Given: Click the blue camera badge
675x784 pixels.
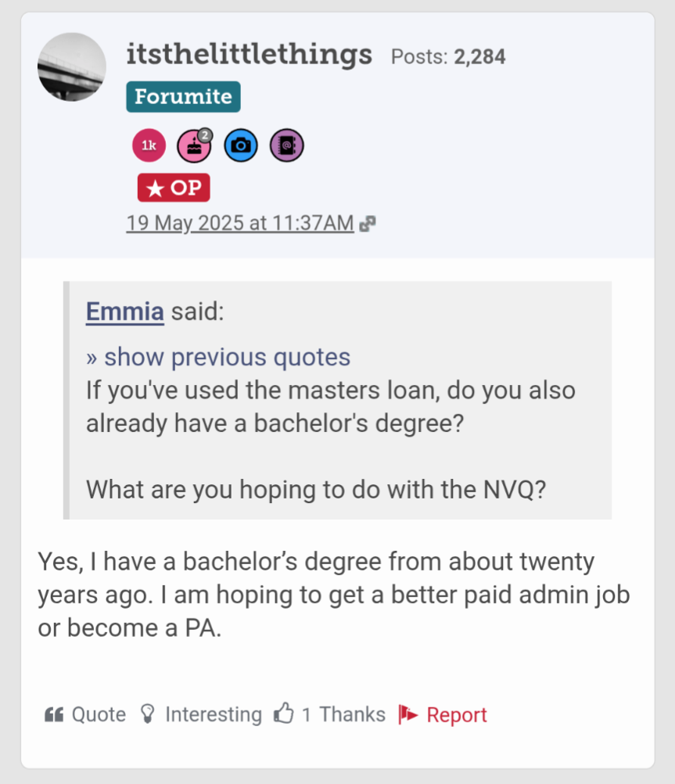Looking at the screenshot, I should [x=241, y=146].
